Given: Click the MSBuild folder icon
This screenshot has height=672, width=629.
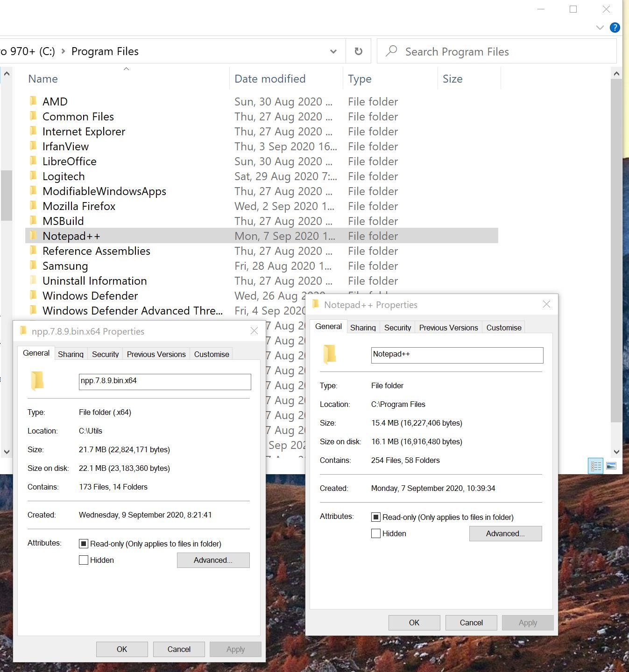Looking at the screenshot, I should (x=33, y=221).
